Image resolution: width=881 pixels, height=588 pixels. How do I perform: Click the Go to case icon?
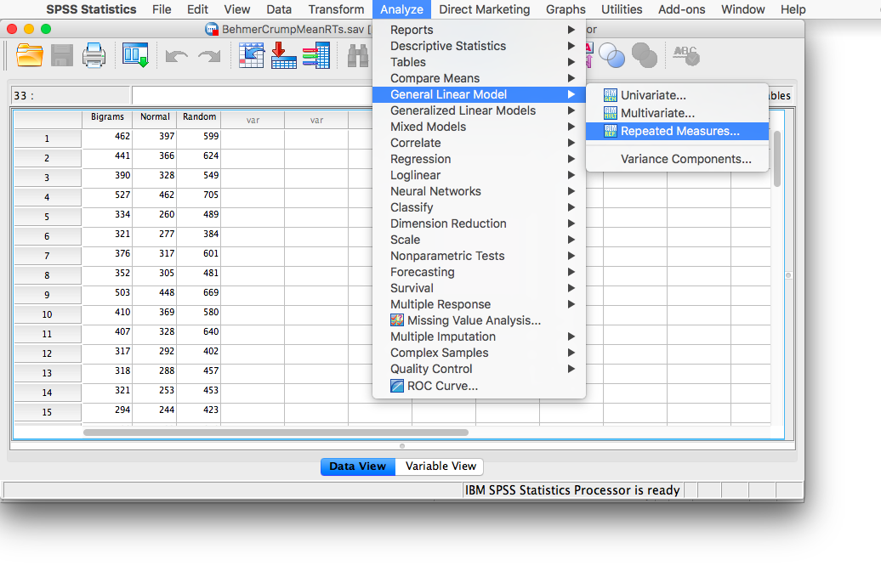click(x=251, y=55)
